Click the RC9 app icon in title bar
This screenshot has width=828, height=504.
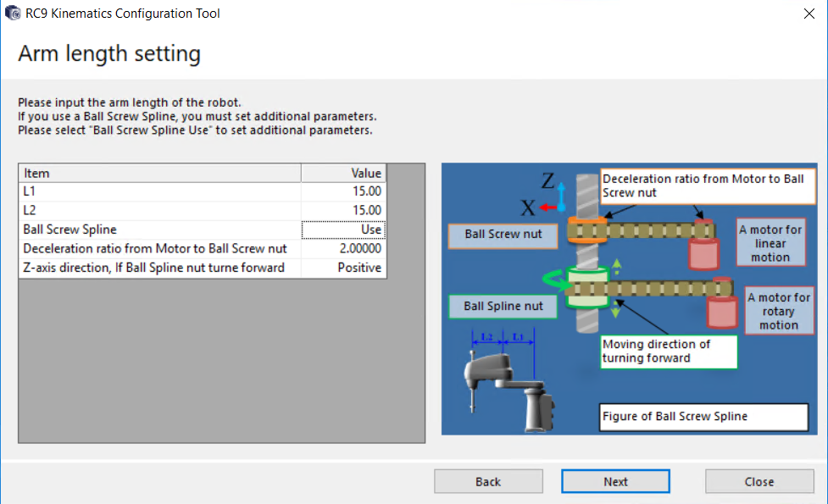click(x=13, y=14)
